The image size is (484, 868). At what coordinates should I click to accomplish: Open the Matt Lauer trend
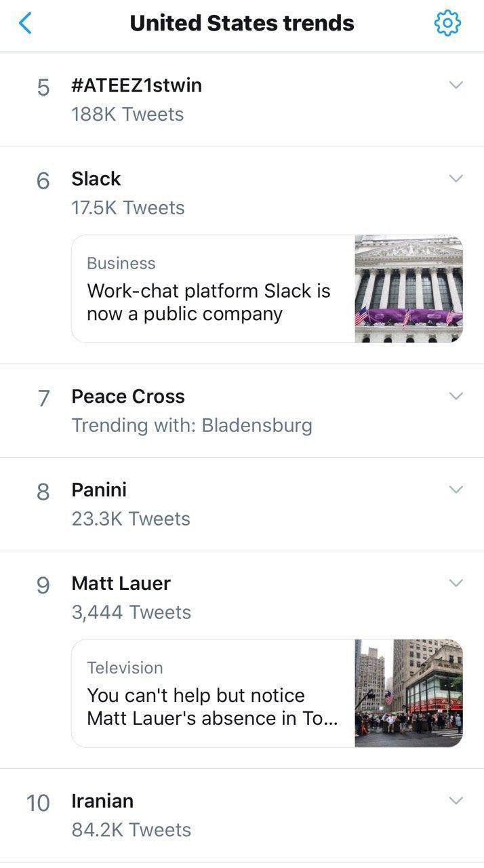[121, 583]
